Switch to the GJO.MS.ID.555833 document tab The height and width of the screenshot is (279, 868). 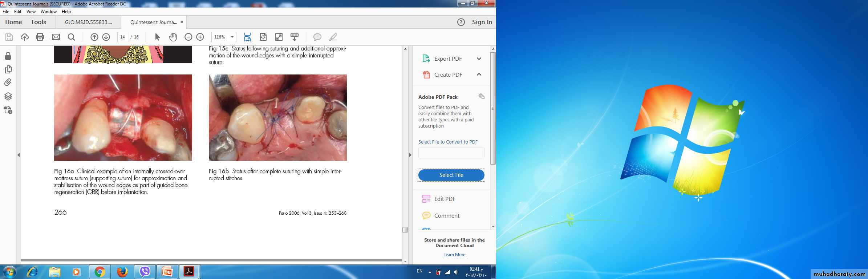(x=88, y=22)
